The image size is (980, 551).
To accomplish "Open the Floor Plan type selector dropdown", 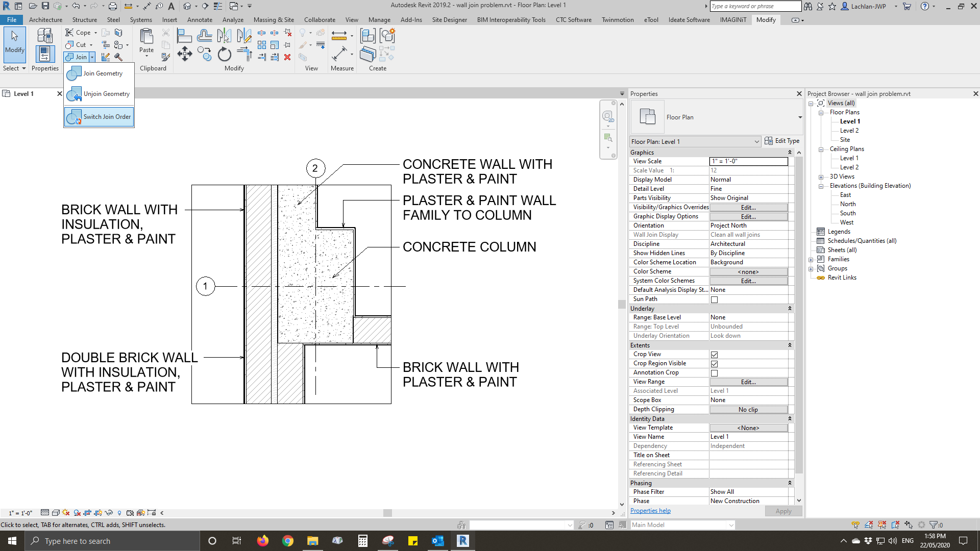I will point(799,117).
